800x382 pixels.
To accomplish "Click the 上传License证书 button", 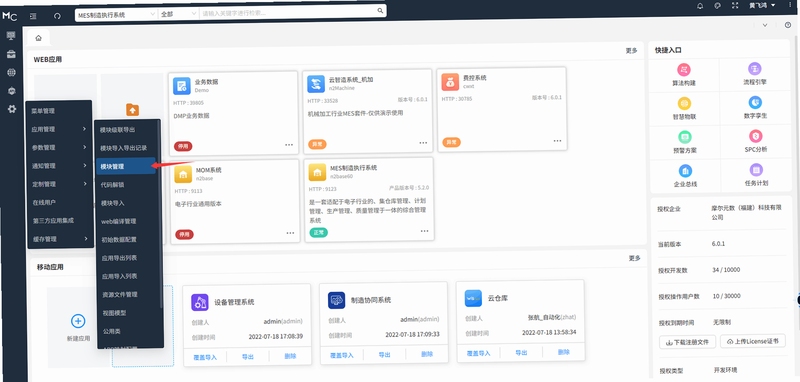I will (753, 341).
